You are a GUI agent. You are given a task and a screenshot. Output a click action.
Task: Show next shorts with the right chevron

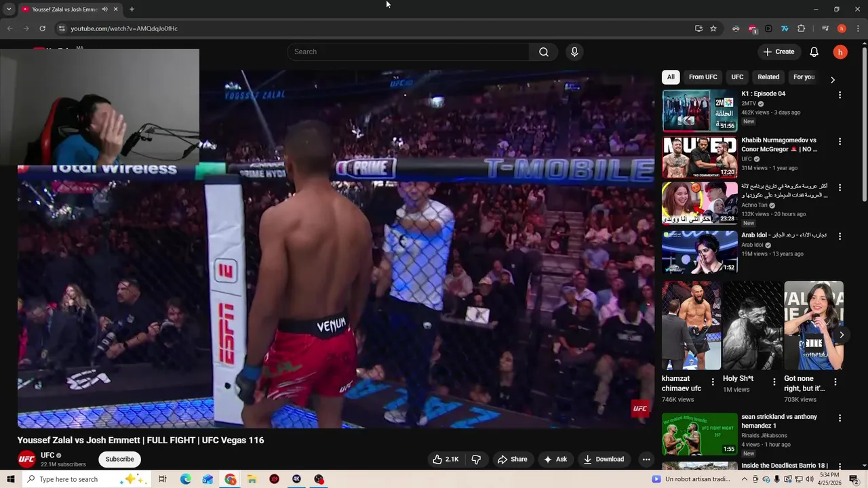coord(842,335)
